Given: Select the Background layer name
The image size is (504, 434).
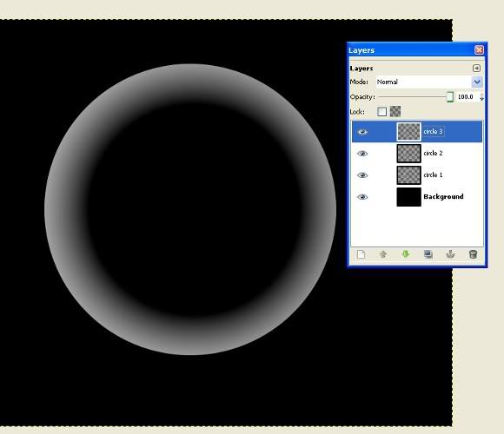Looking at the screenshot, I should point(443,196).
